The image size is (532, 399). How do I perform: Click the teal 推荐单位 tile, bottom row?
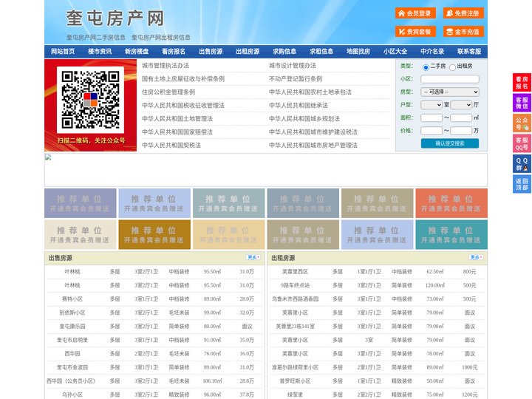[451, 235]
